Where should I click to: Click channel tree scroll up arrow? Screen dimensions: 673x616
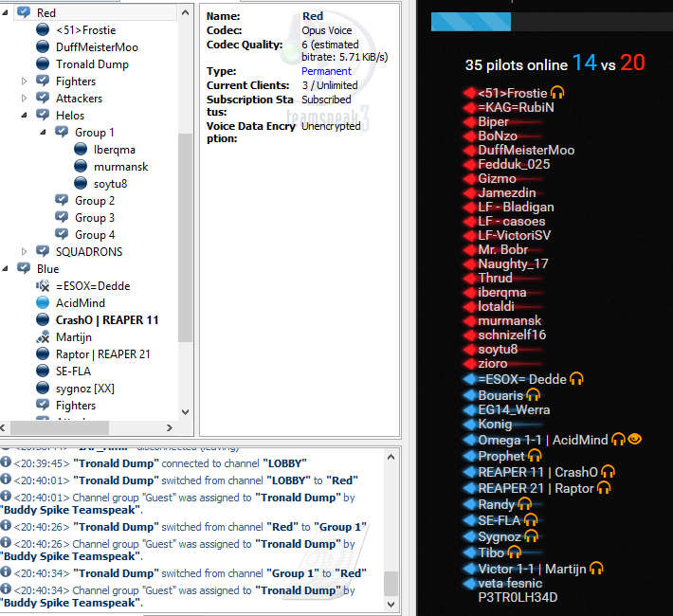186,12
